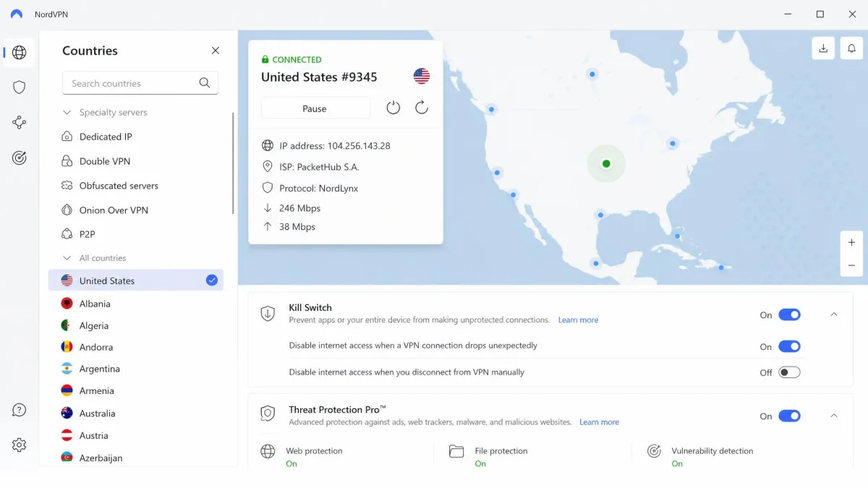
Task: Click the Argentina flag icon
Action: click(x=67, y=369)
